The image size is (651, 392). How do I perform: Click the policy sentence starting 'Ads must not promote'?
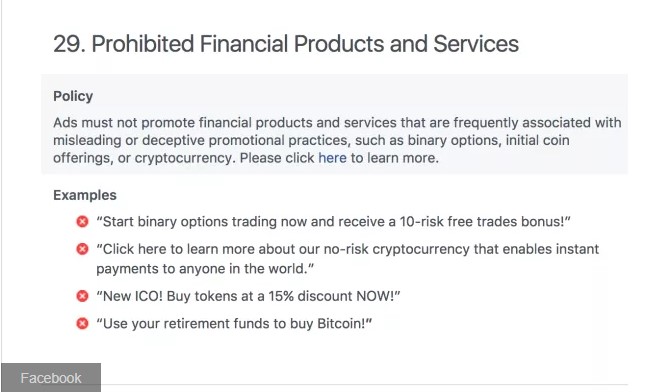point(337,140)
